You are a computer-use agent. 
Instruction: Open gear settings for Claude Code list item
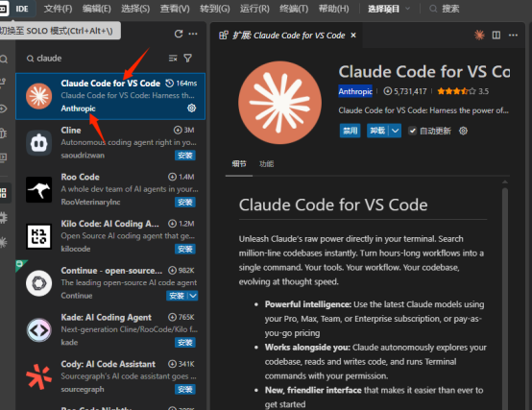[192, 109]
